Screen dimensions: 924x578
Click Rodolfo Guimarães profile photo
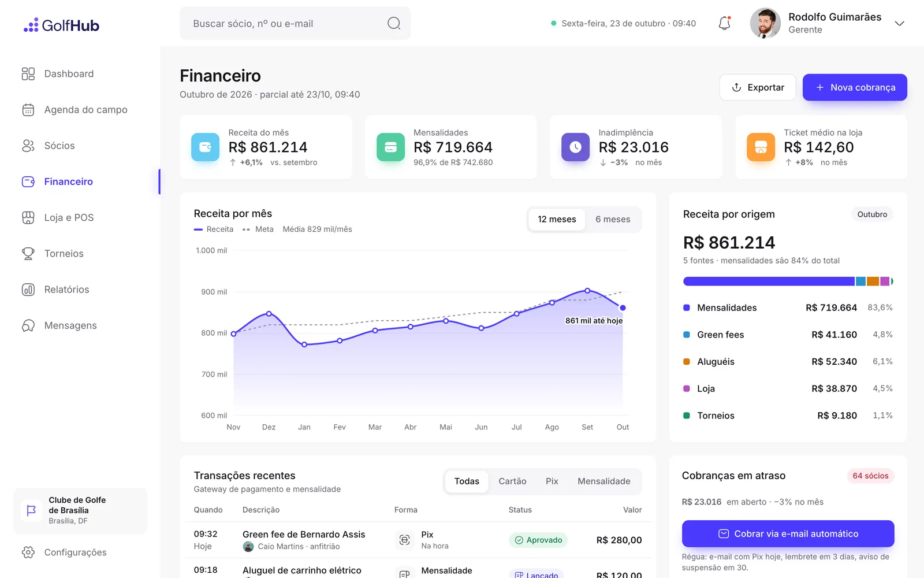[765, 23]
